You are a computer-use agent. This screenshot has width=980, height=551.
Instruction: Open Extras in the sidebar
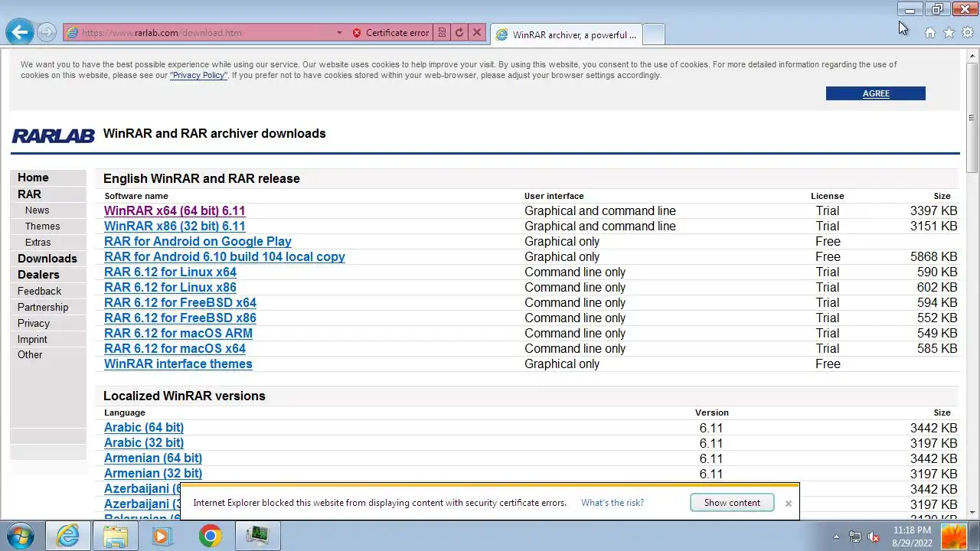[38, 243]
